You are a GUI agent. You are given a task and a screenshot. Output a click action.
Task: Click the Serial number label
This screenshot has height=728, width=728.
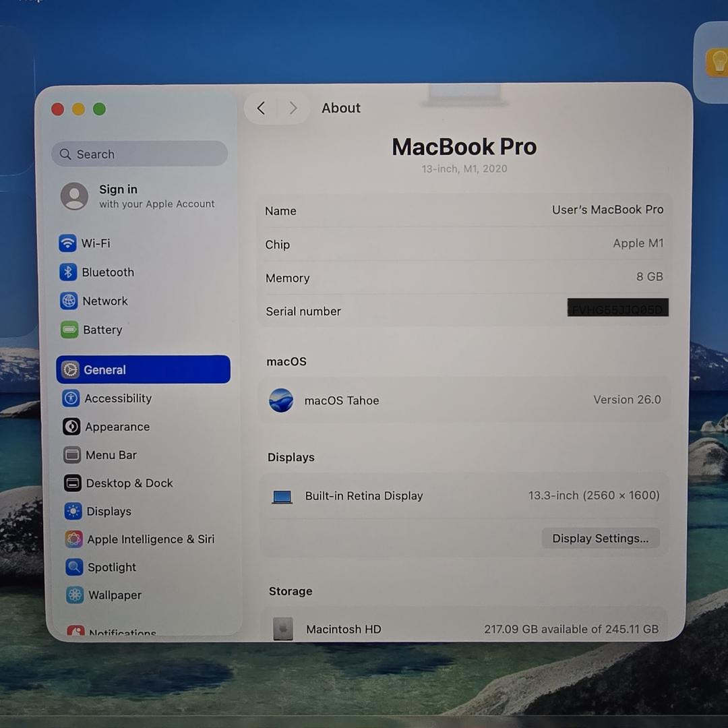pos(303,311)
